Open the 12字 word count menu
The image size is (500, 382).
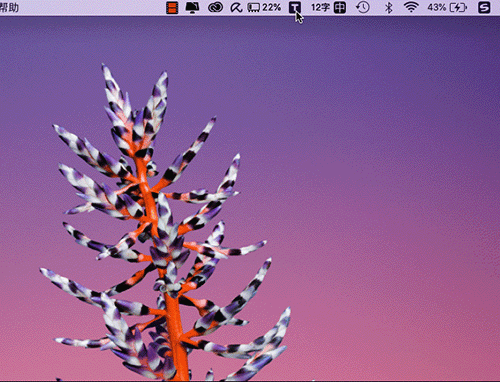click(320, 7)
